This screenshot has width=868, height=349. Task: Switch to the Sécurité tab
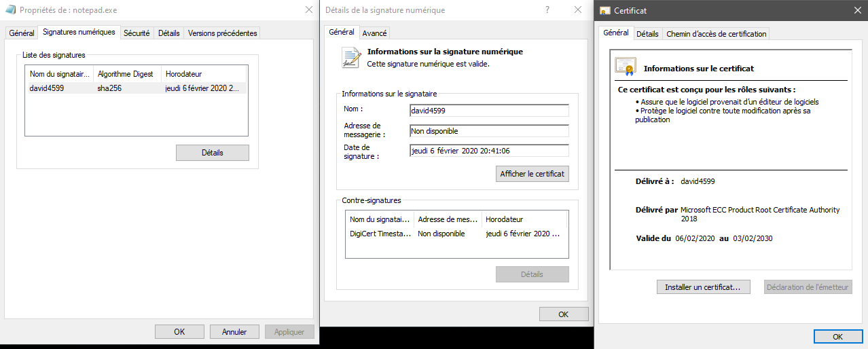[x=137, y=33]
